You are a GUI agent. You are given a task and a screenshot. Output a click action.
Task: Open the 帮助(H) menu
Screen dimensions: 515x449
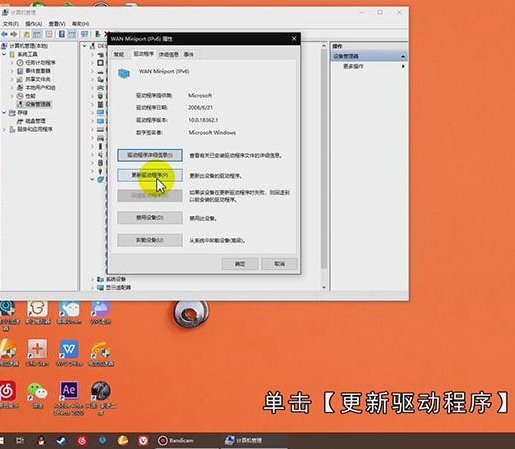tap(80, 24)
